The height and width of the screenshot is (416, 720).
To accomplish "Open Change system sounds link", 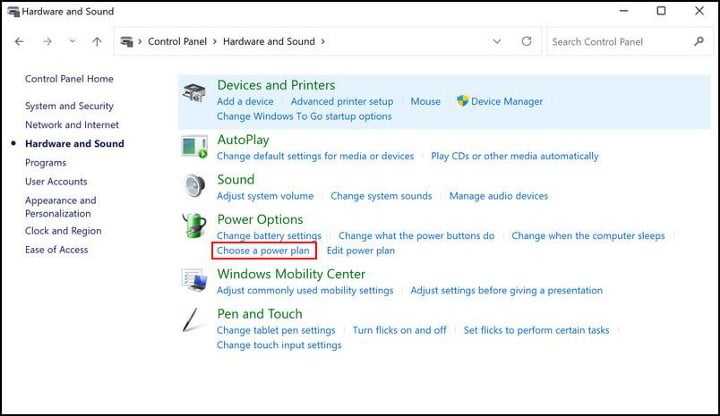I will pos(381,196).
